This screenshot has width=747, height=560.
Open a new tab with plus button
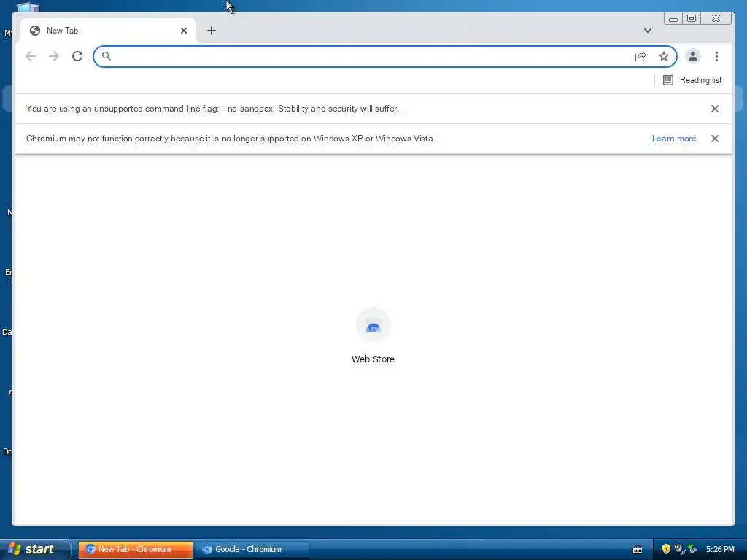click(212, 31)
